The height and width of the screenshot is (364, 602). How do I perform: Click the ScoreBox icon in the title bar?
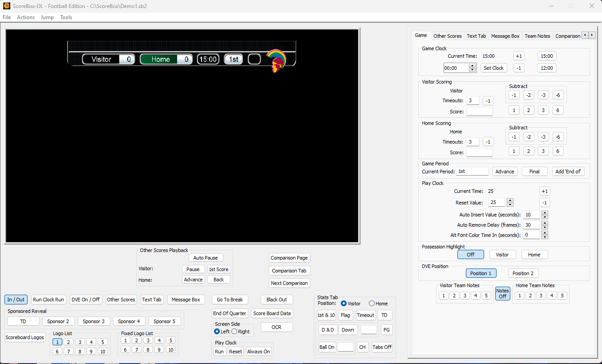[x=6, y=6]
